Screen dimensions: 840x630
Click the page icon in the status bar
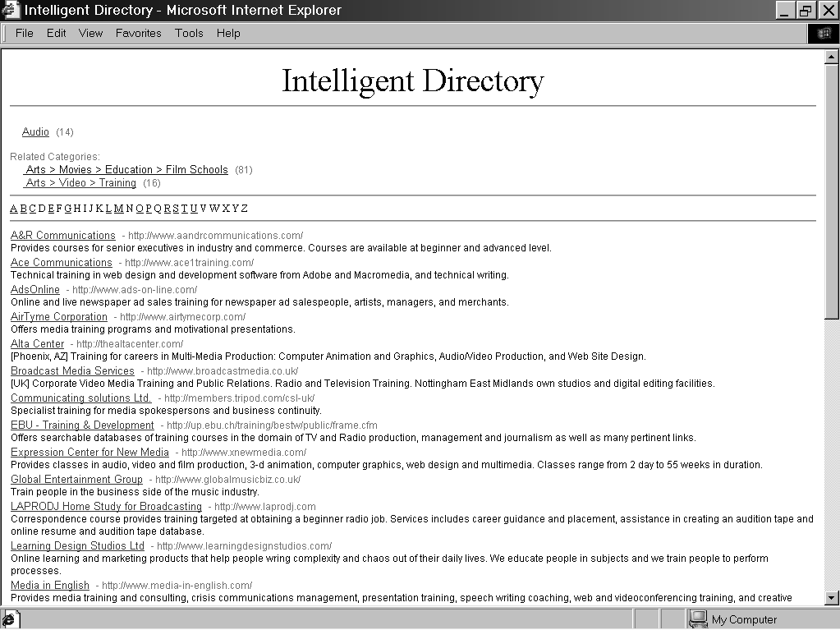[x=11, y=619]
